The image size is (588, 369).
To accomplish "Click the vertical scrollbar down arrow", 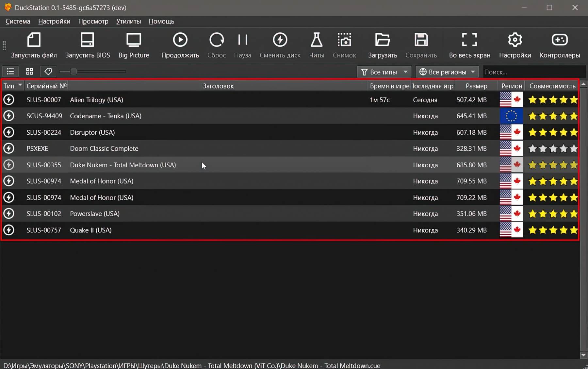I will point(583,355).
